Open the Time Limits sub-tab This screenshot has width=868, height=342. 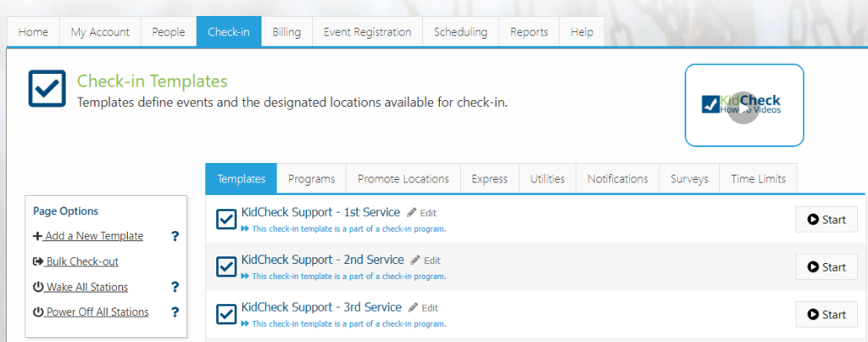coord(758,179)
